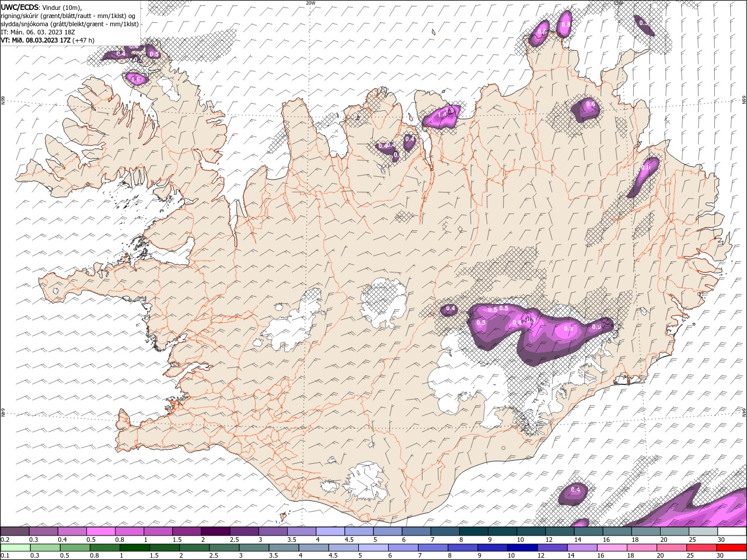Click the dark navy swatch in the rain scale
The image size is (747, 560).
[x=522, y=548]
